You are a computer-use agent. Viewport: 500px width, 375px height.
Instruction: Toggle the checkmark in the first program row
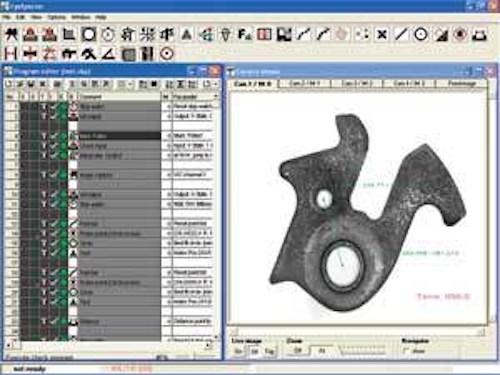[54, 107]
